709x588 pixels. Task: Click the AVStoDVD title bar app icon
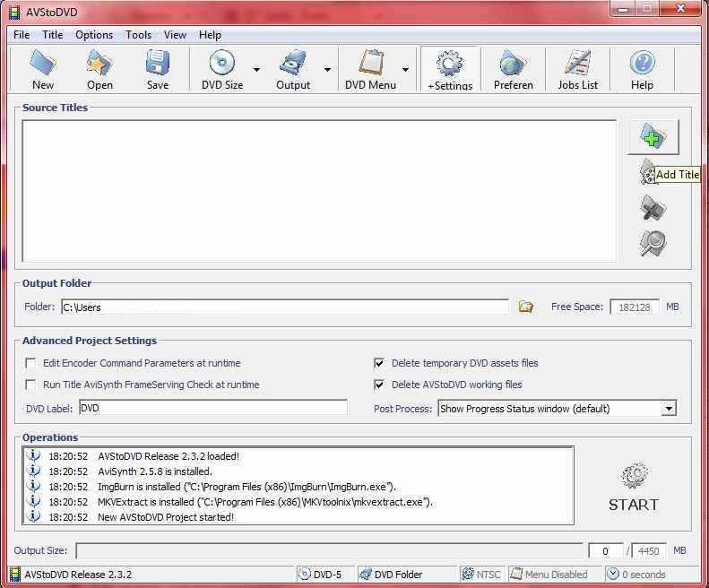tap(14, 13)
